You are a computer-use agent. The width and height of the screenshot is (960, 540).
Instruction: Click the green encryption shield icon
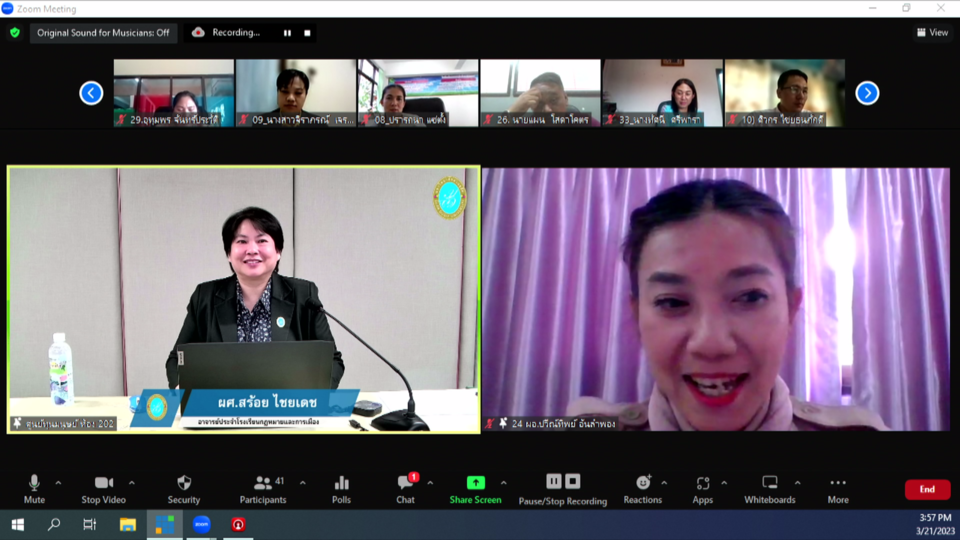click(x=15, y=32)
